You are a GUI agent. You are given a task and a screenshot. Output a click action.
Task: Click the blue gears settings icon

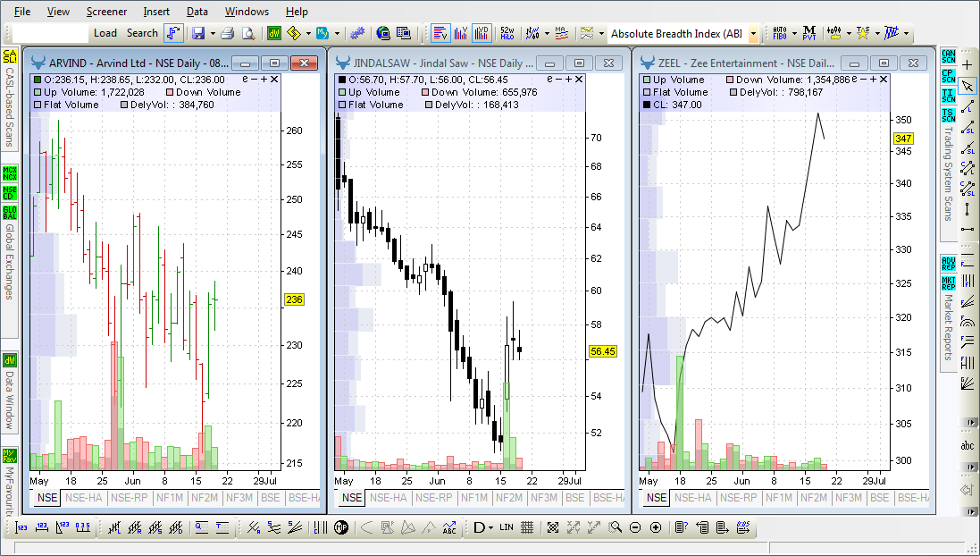pos(357,33)
